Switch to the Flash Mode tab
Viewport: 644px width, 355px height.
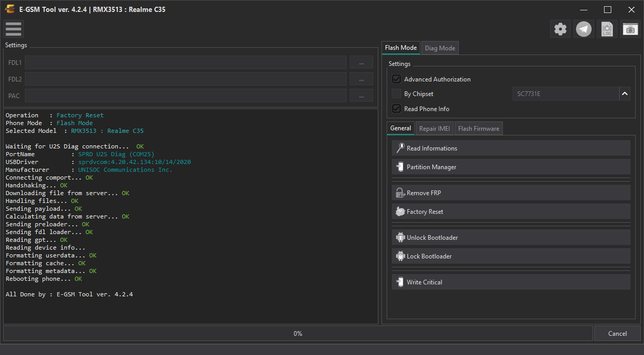click(401, 48)
